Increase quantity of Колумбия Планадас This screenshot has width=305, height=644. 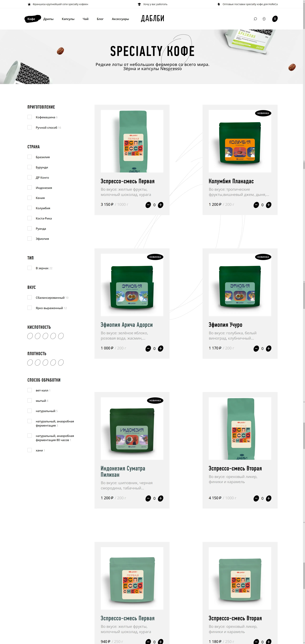coord(268,205)
